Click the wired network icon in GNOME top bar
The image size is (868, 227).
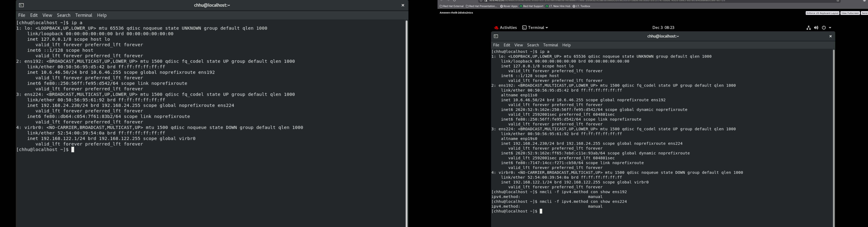coord(808,28)
